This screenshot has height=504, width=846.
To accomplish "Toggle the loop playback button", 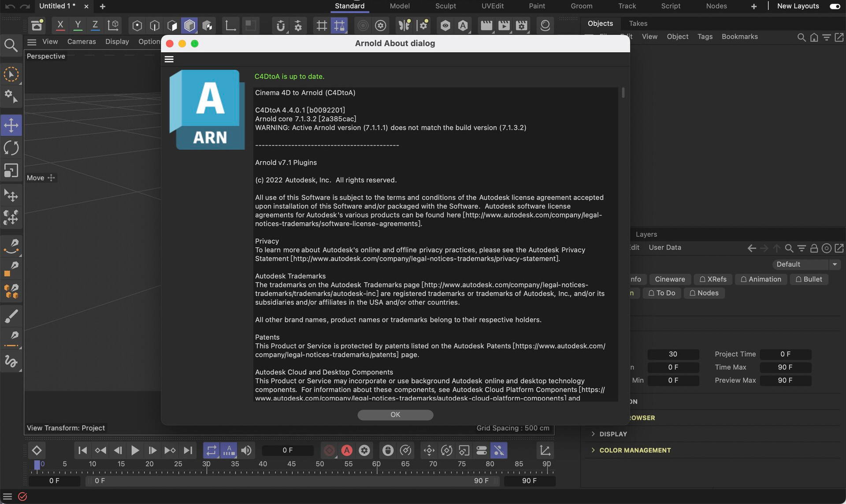I will (211, 450).
